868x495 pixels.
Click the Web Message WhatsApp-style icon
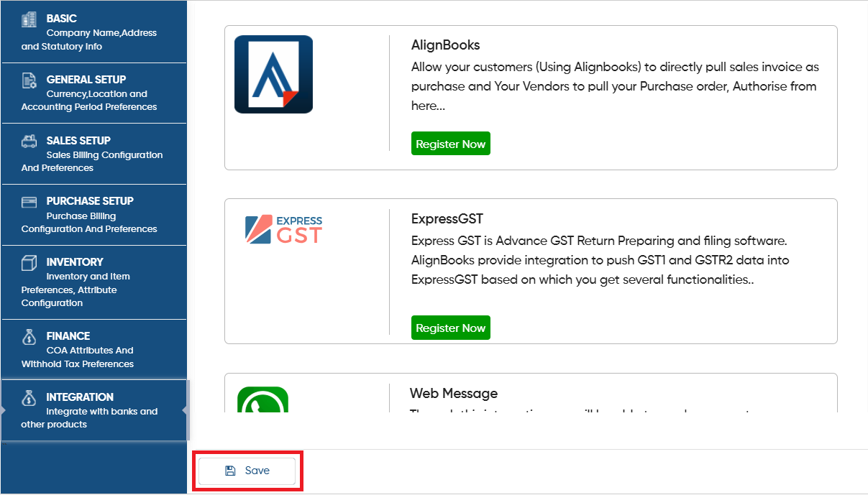click(x=262, y=400)
